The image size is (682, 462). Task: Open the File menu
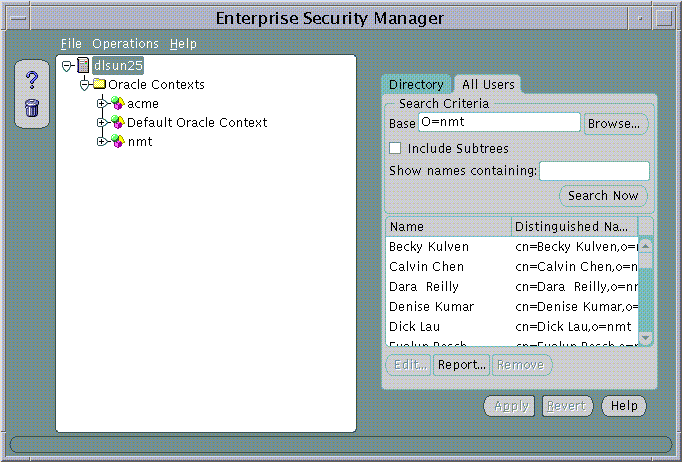click(71, 44)
